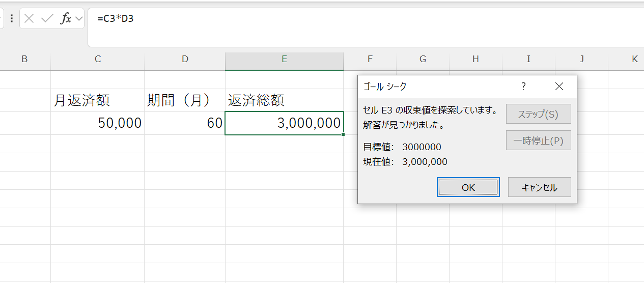Click the セル E3 の収束値を探索しています。 message
The width and height of the screenshot is (644, 283).
[430, 109]
